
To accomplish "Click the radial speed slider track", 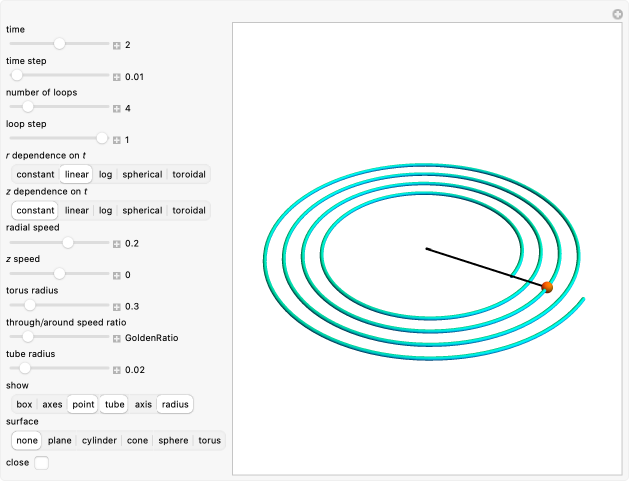I will point(60,243).
